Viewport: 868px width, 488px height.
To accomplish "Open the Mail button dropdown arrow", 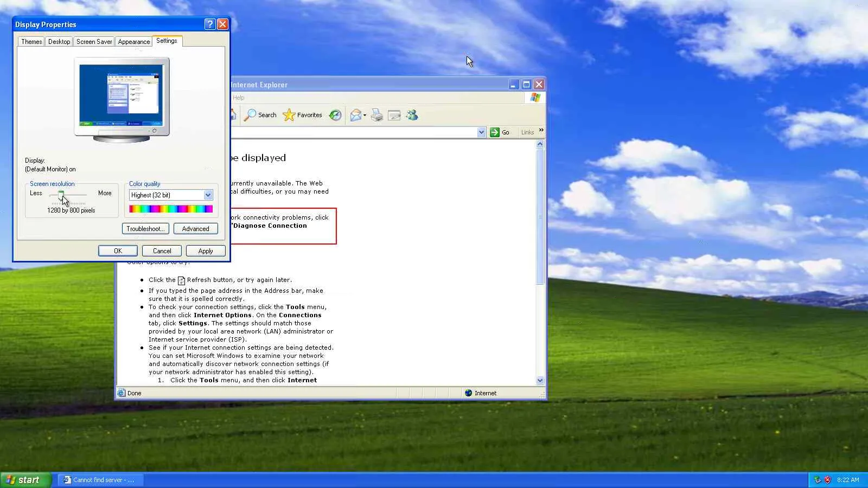I will [x=365, y=115].
